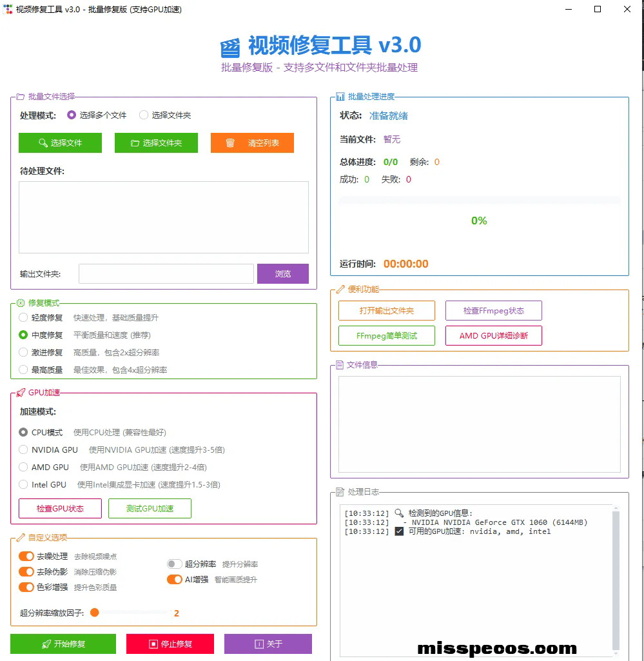Choose 激进修复 repair mode

pos(24,353)
